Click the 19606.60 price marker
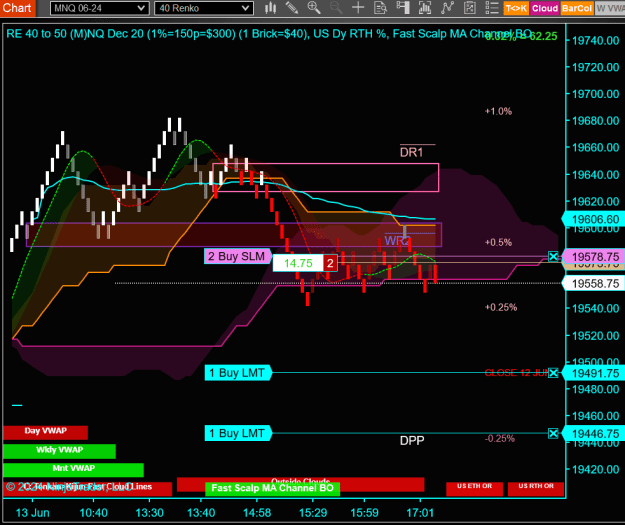The width and height of the screenshot is (625, 525). pos(594,219)
